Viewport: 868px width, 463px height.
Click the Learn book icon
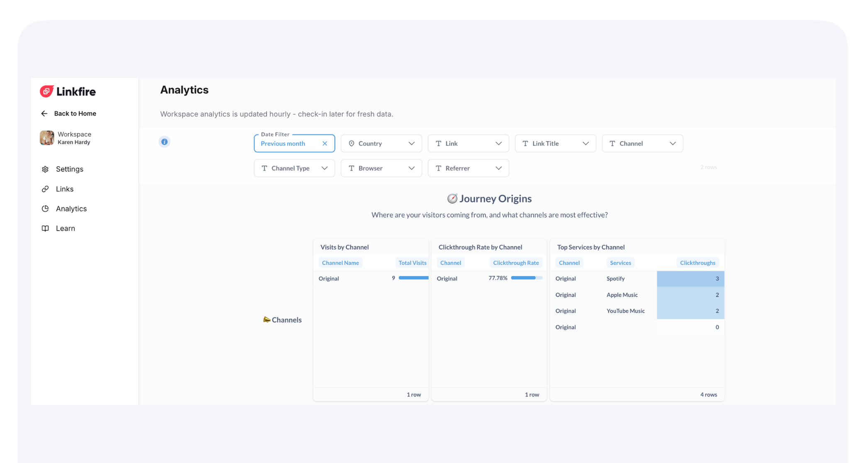45,229
